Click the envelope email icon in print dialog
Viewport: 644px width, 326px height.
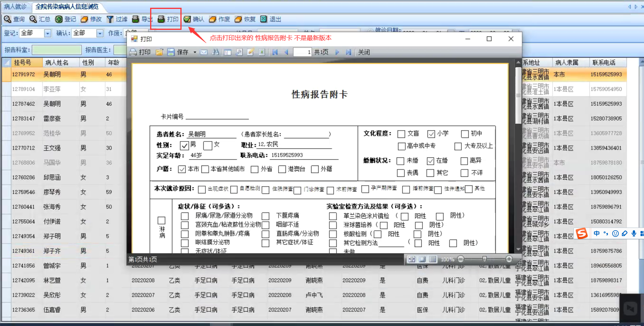coord(204,52)
